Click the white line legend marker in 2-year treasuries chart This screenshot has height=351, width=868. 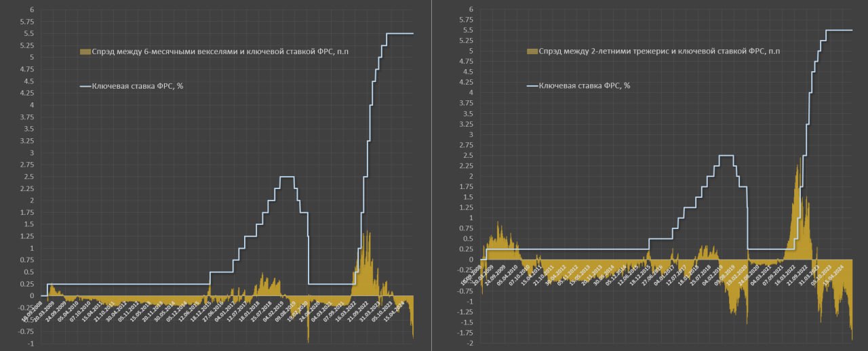[532, 85]
